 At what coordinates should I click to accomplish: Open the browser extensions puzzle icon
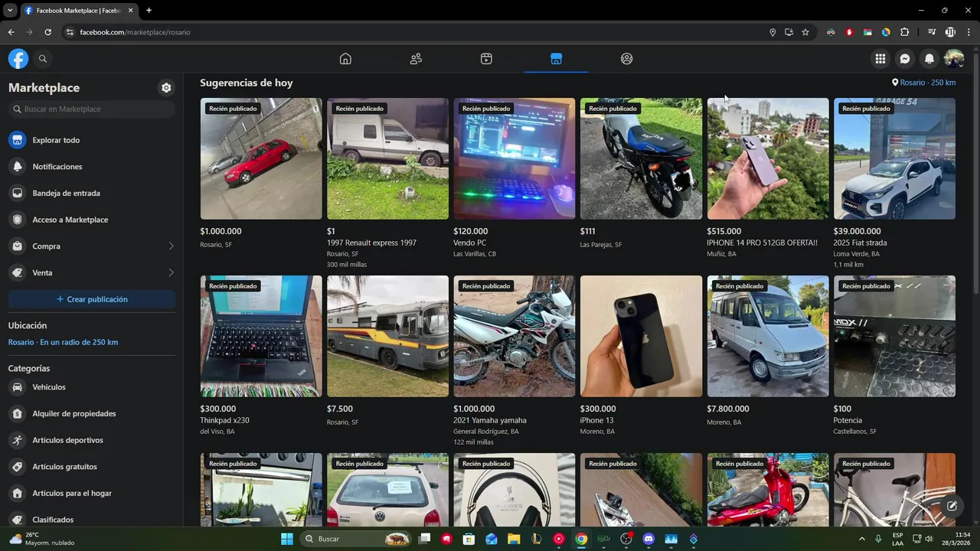pos(905,32)
